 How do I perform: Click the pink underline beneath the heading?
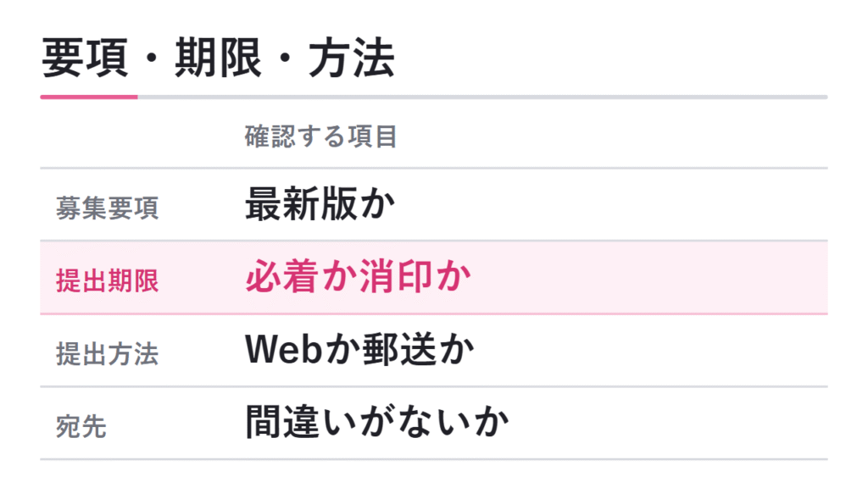[89, 97]
